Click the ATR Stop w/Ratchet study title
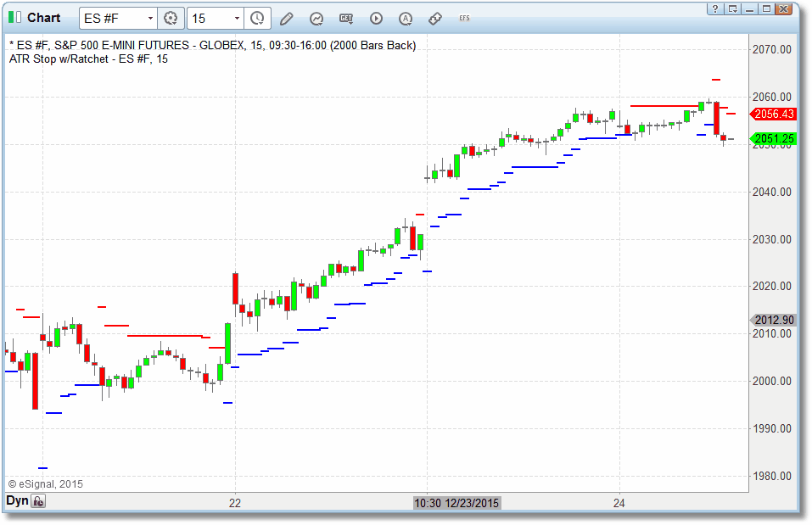 (x=88, y=59)
